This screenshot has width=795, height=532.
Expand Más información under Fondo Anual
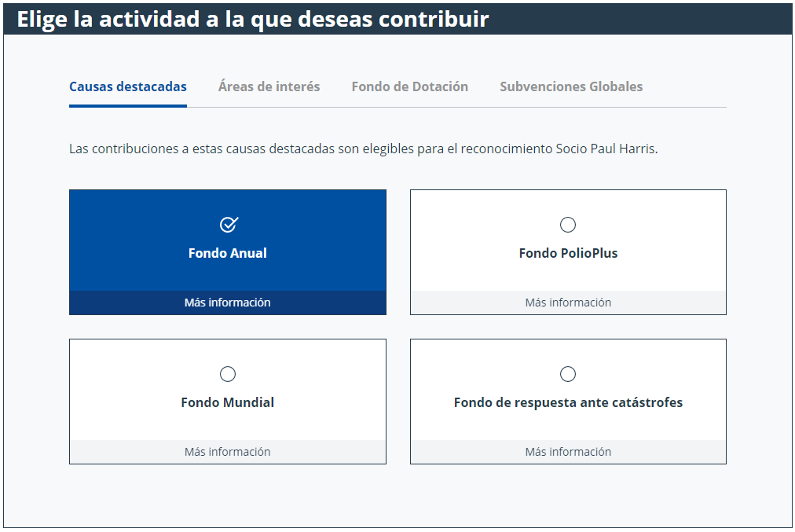point(228,303)
